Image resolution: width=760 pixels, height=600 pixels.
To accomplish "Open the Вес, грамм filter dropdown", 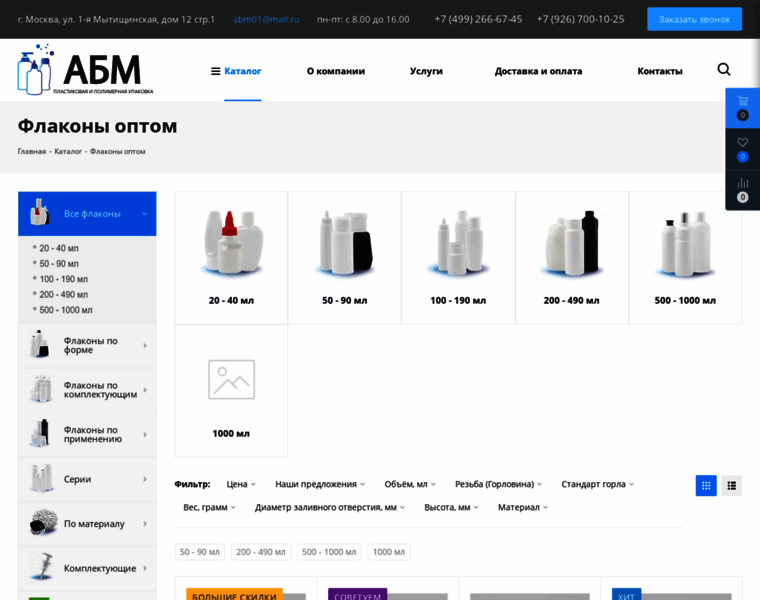I will click(x=209, y=507).
